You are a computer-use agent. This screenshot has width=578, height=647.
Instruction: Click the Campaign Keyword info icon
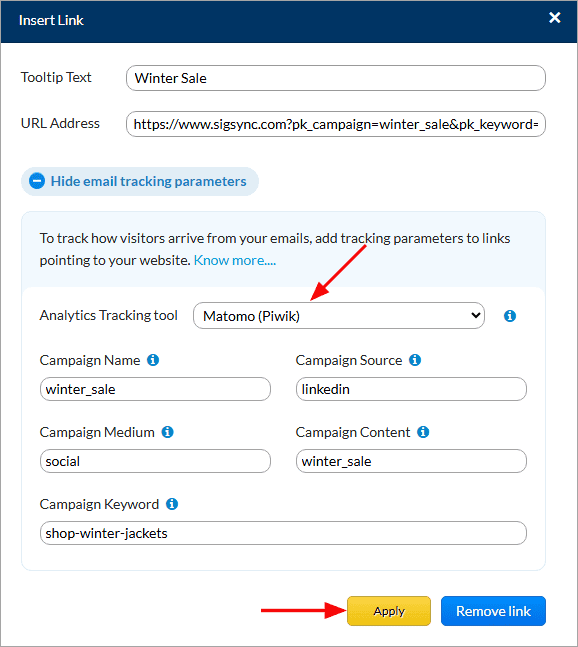pos(172,504)
